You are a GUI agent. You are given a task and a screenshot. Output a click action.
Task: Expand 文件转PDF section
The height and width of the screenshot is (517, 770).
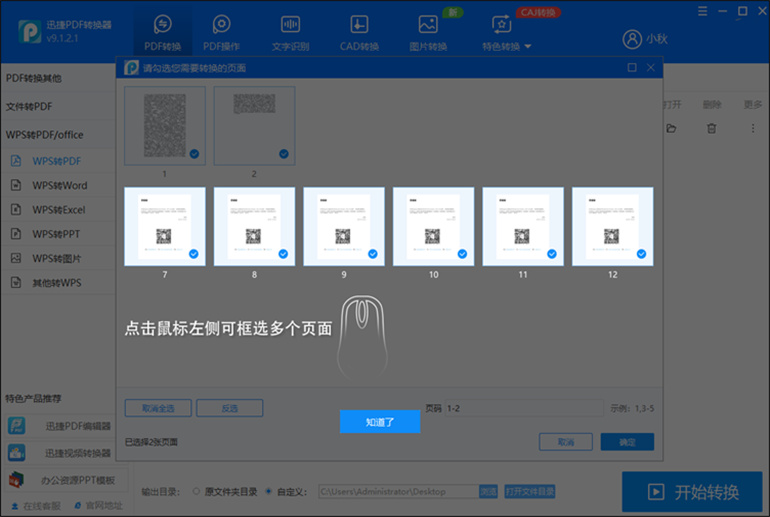coord(58,106)
